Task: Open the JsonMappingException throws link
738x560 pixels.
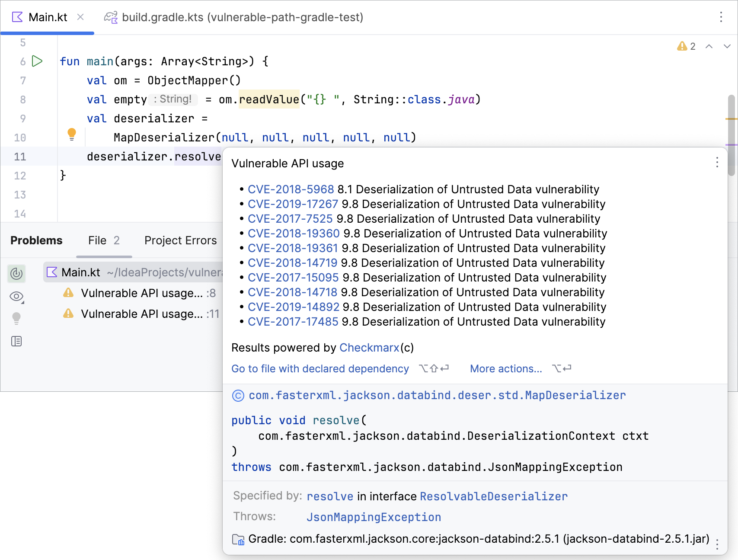Action: (x=374, y=517)
